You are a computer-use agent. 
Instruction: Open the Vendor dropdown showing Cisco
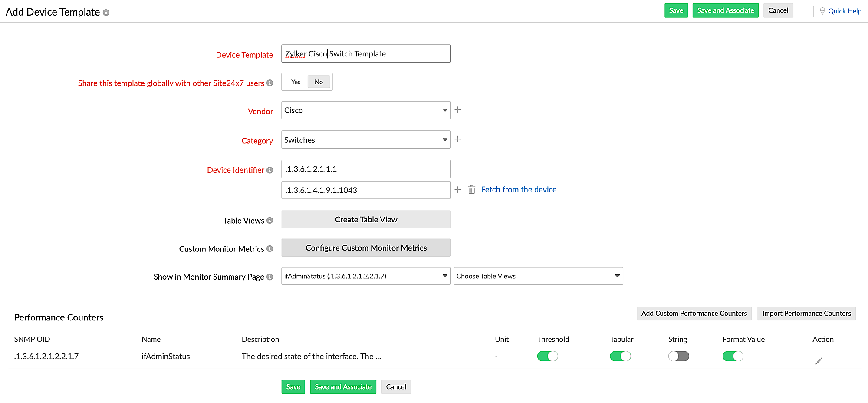pyautogui.click(x=365, y=110)
